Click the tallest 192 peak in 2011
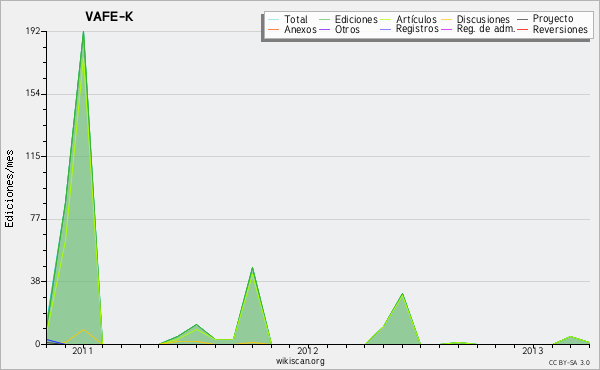Image resolution: width=600 pixels, height=370 pixels. (x=83, y=33)
